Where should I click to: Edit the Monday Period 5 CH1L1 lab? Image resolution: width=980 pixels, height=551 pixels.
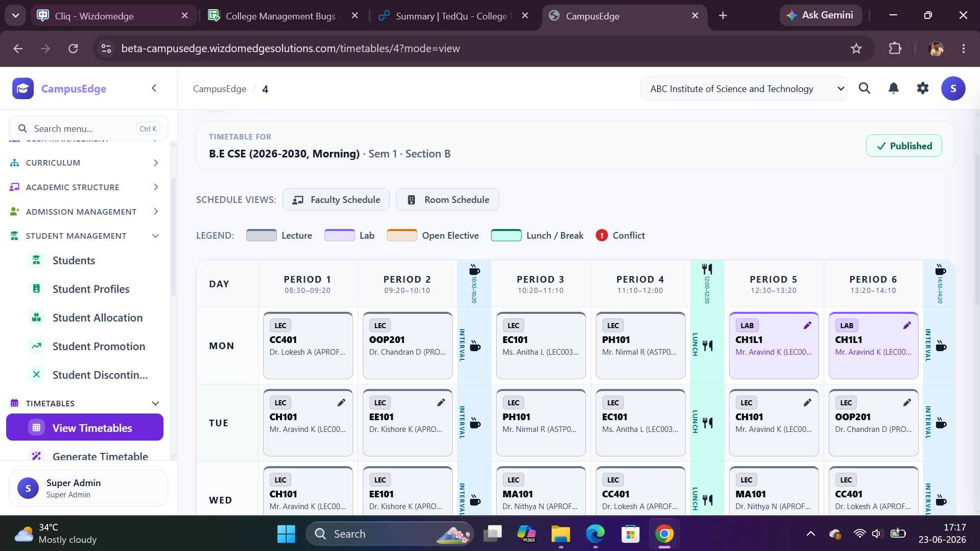coord(807,326)
